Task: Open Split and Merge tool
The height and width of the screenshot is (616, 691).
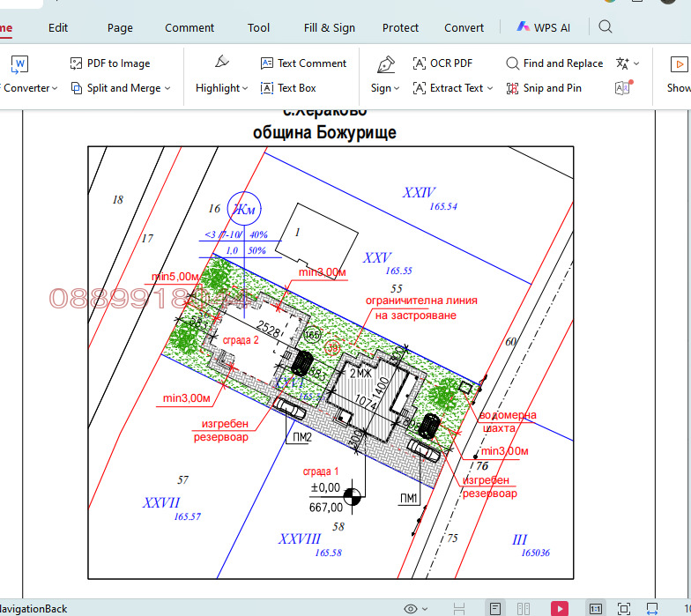Action: tap(116, 88)
